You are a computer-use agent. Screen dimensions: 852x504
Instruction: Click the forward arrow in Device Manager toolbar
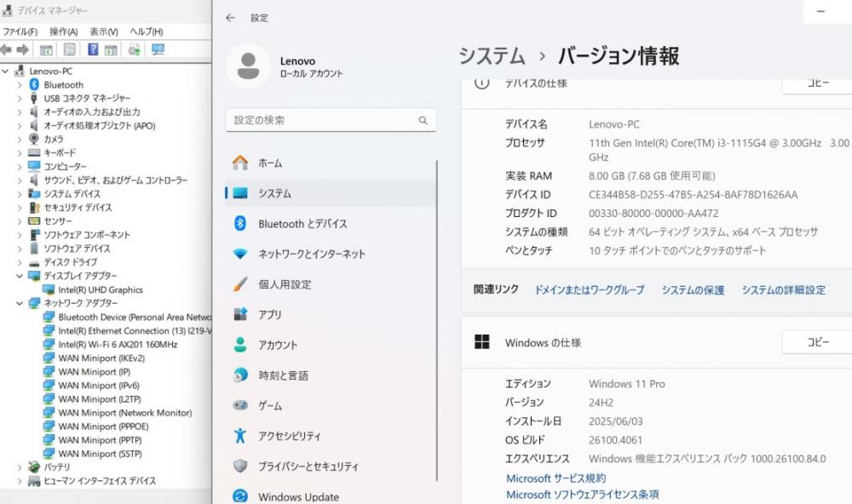click(23, 50)
